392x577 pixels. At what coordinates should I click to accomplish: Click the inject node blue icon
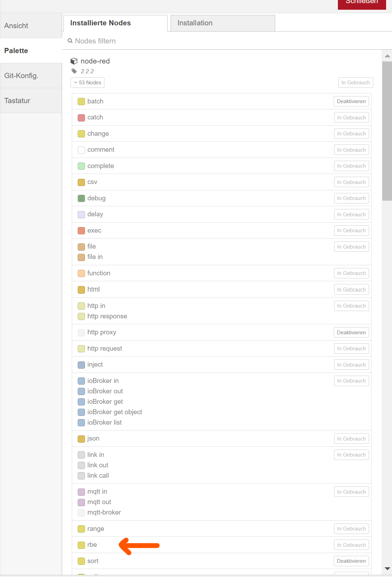[81, 365]
